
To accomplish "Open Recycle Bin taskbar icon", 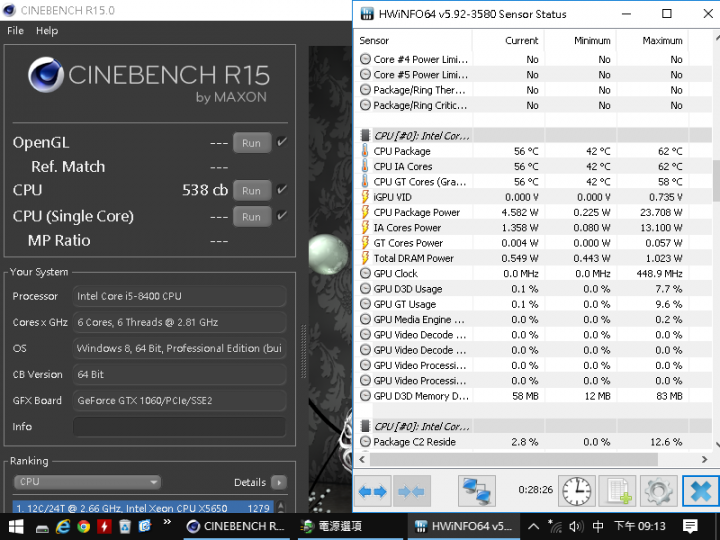I will coord(124,526).
